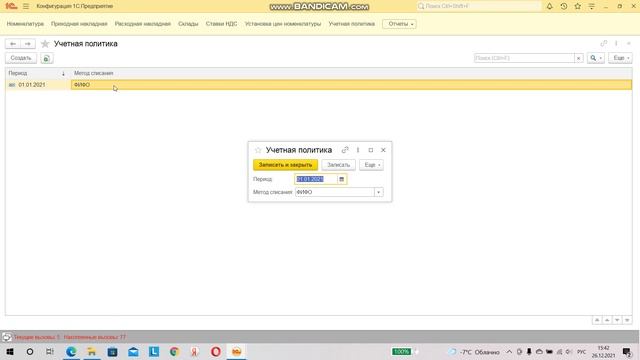Move down in the list using the down arrow
The width and height of the screenshot is (640, 360).
[x=617, y=320]
